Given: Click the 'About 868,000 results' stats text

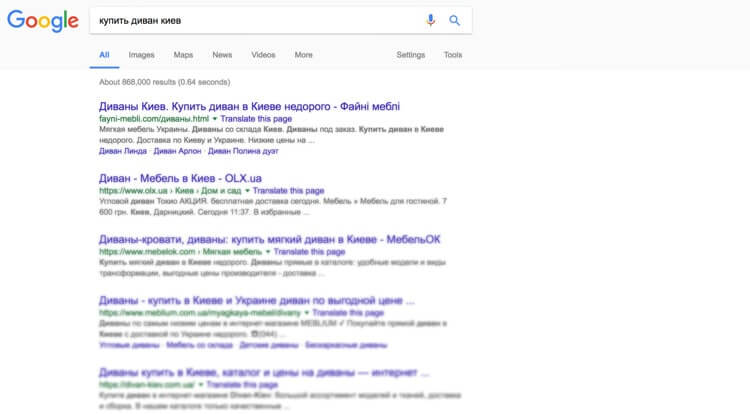Looking at the screenshot, I should [165, 82].
